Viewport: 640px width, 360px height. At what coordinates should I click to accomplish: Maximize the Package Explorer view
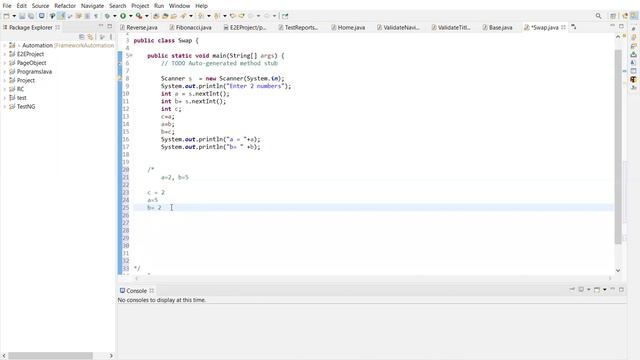tap(109, 26)
